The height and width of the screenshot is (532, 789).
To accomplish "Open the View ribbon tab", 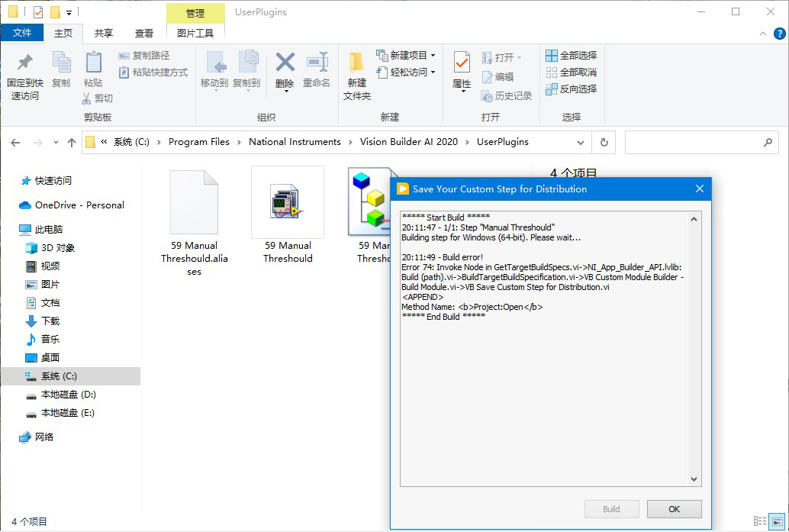I will coord(144,34).
